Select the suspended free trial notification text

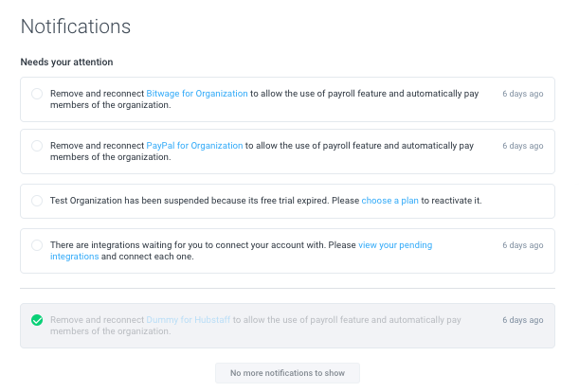coord(266,201)
